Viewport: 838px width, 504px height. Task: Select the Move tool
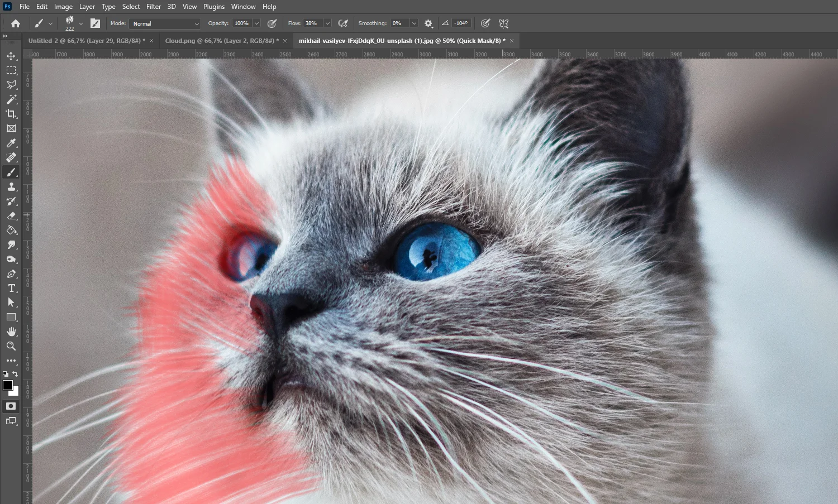point(11,56)
